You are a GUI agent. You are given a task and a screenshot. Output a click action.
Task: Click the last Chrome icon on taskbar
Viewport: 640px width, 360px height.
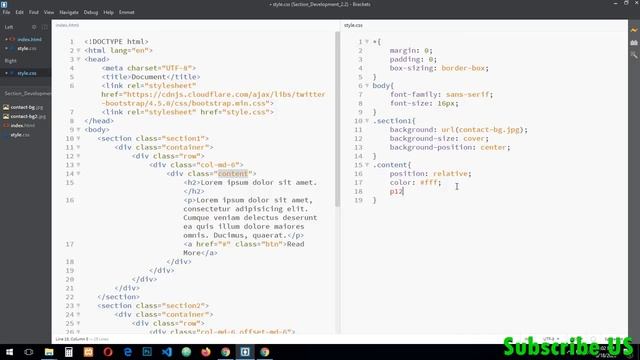(x=264, y=352)
